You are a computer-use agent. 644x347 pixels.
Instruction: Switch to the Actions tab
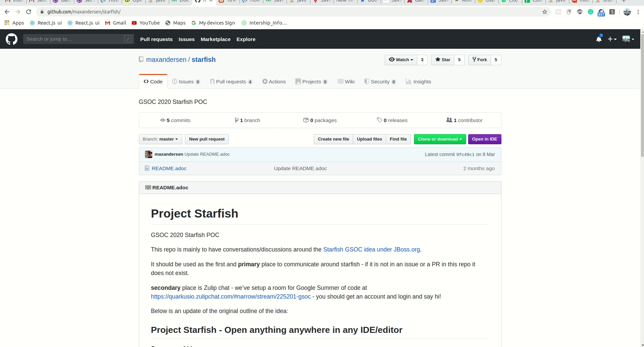point(274,82)
